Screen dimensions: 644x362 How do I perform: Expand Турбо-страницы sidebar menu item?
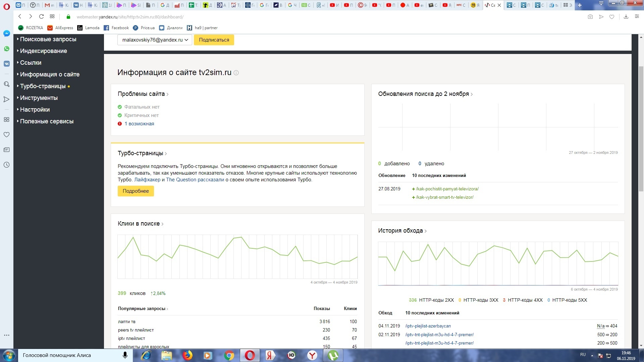tap(43, 86)
